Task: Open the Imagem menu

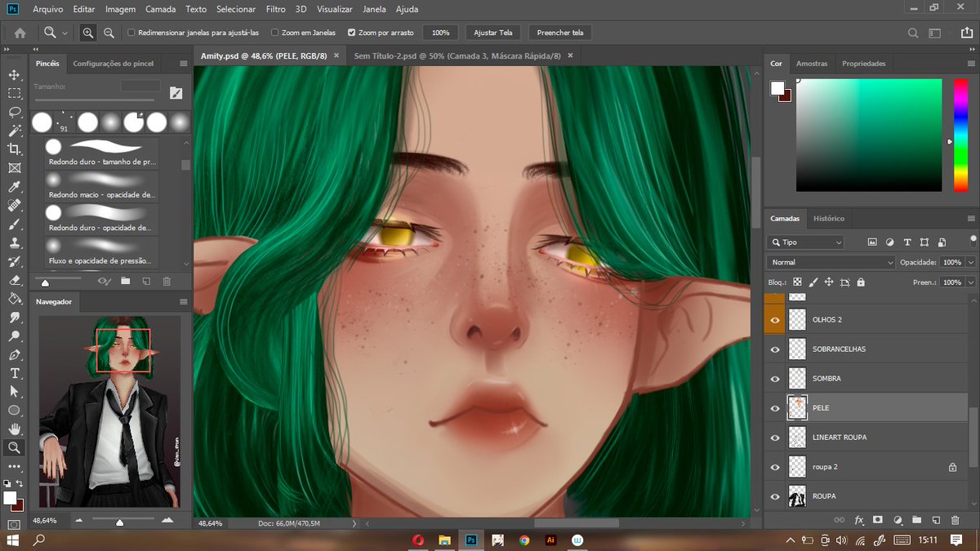Action: (121, 9)
